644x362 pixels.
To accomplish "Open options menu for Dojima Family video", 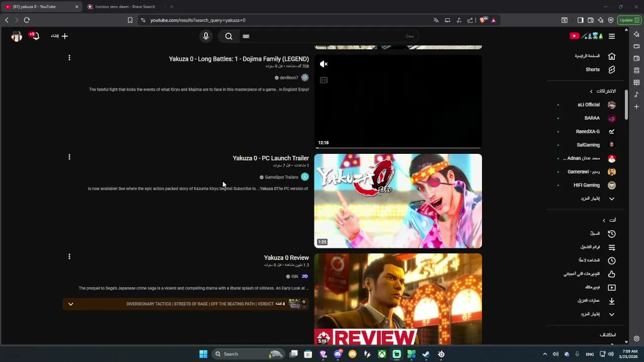I will point(69,58).
